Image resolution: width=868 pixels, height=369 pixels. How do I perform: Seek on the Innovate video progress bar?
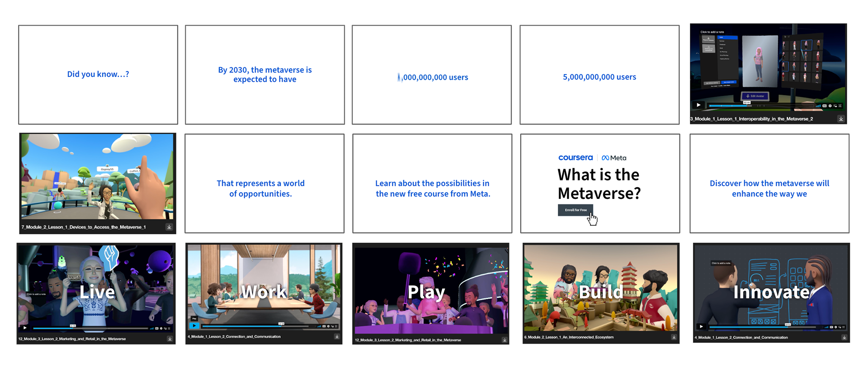point(766,327)
